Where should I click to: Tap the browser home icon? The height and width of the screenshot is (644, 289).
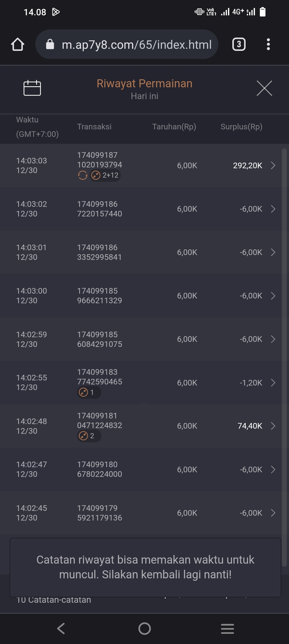[18, 44]
